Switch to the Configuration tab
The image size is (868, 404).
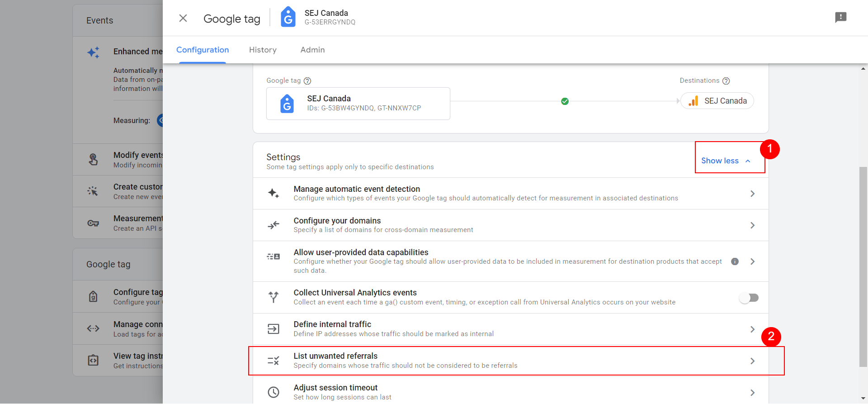(203, 50)
